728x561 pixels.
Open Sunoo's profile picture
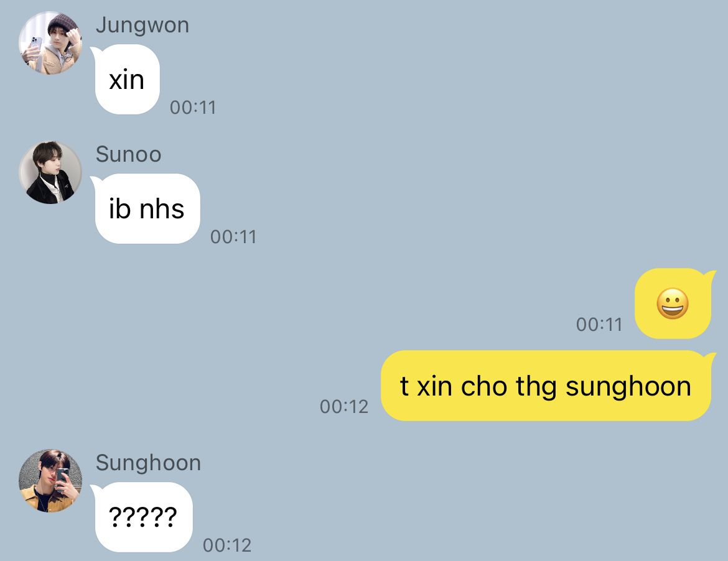pos(50,173)
